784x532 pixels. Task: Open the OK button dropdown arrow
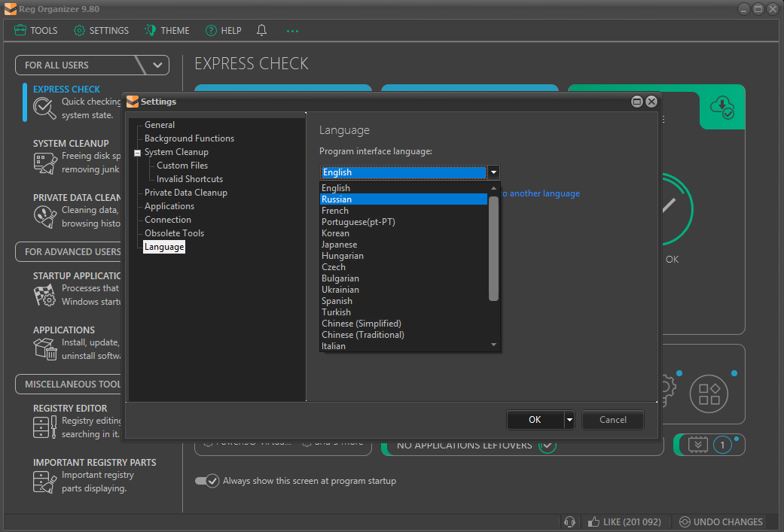(569, 420)
